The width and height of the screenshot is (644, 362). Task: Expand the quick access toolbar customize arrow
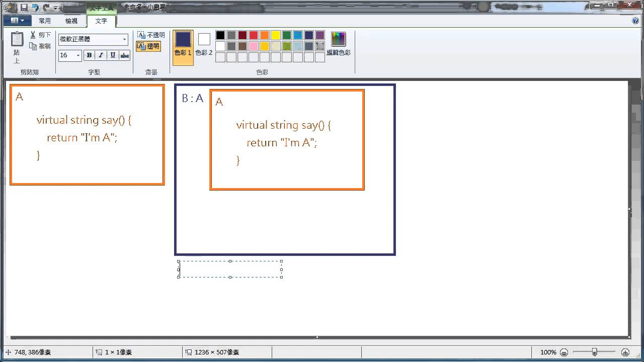55,8
